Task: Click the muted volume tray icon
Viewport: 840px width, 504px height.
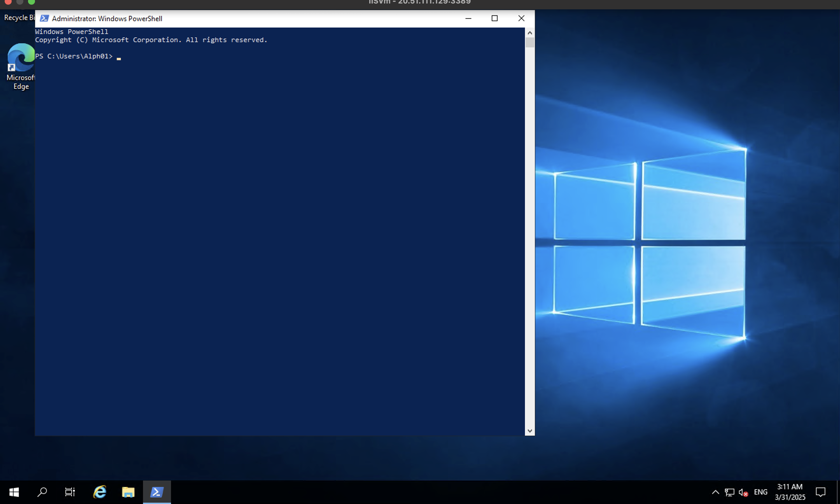Action: pyautogui.click(x=743, y=492)
